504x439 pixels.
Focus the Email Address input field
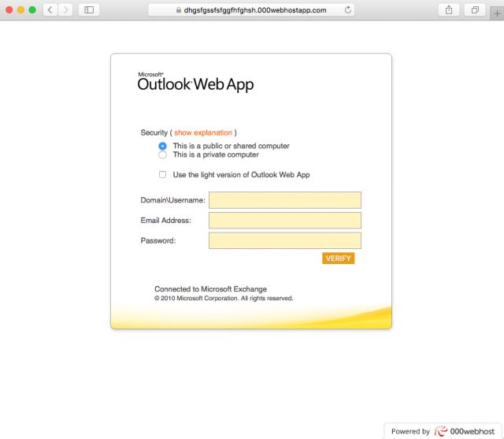(x=285, y=221)
